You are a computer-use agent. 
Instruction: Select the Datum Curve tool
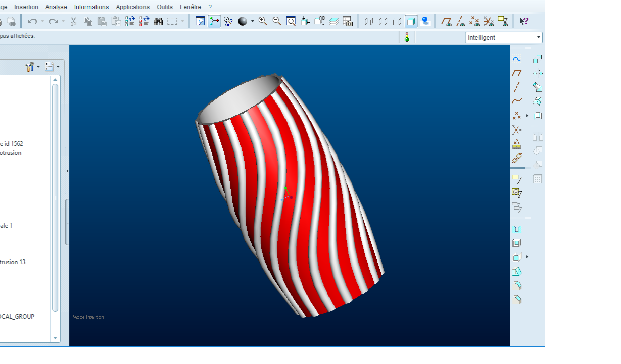[x=516, y=101]
